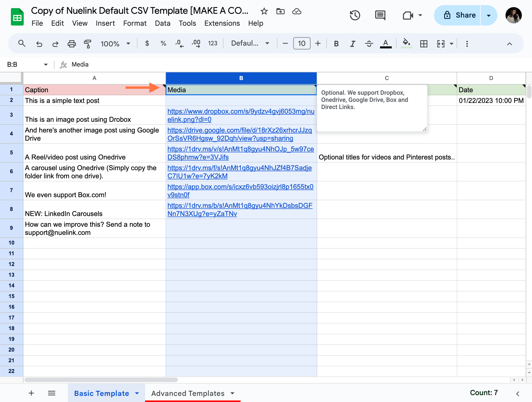Undo the last action
The height and width of the screenshot is (402, 532).
[x=39, y=44]
